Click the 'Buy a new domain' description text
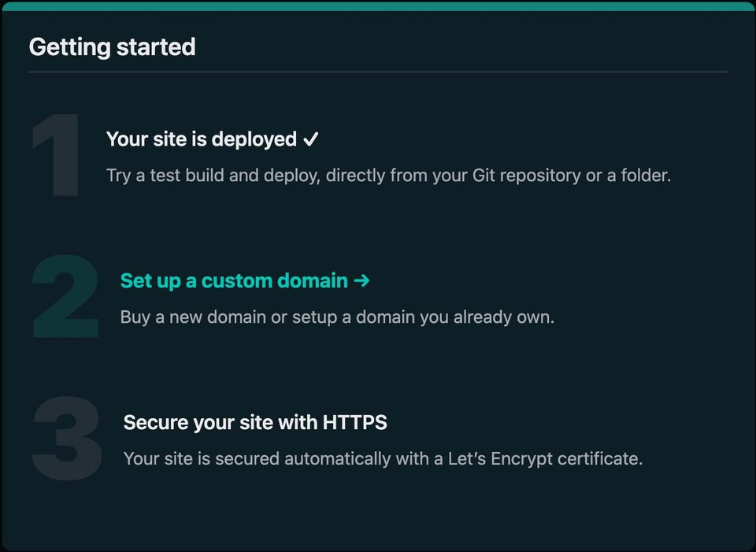 tap(337, 317)
